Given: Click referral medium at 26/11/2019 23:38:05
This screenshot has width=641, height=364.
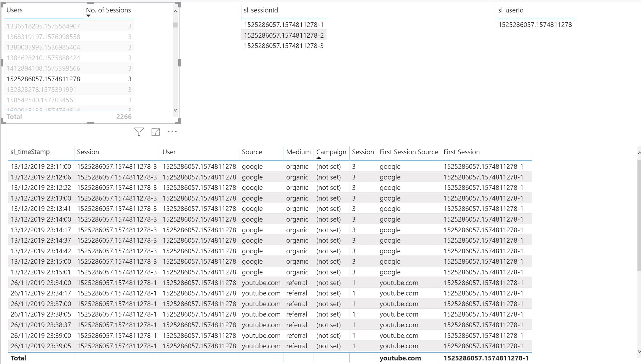Looking at the screenshot, I should pos(297,314).
